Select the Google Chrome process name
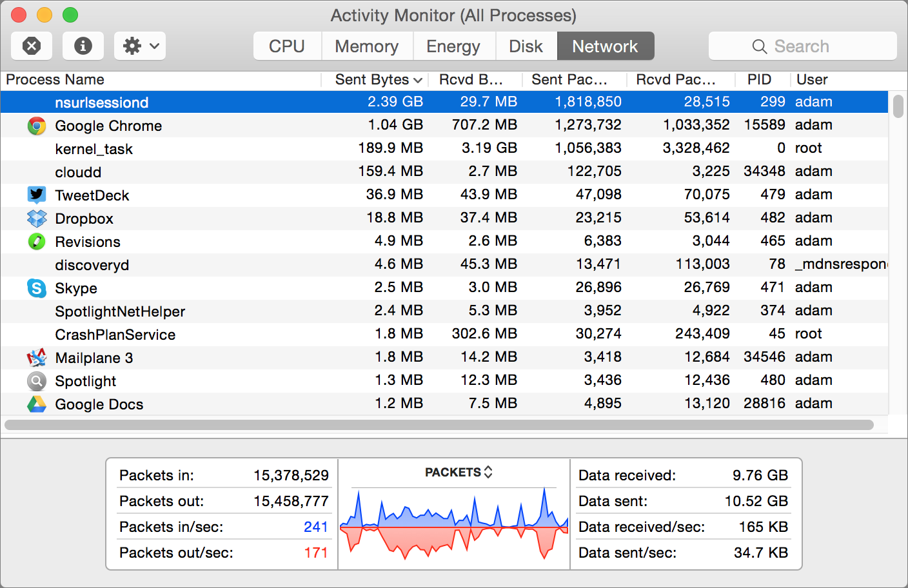 point(108,126)
